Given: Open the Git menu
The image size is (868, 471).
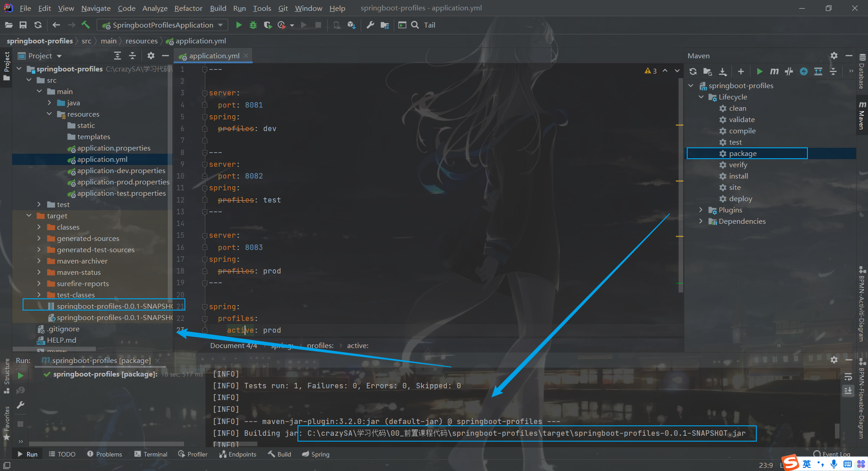Looking at the screenshot, I should tap(283, 8).
